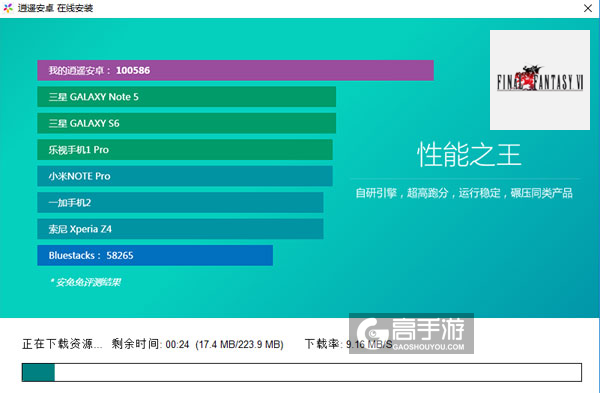Select the 我的逍遥安卓 100586 score bar
600x393 pixels.
[235, 70]
